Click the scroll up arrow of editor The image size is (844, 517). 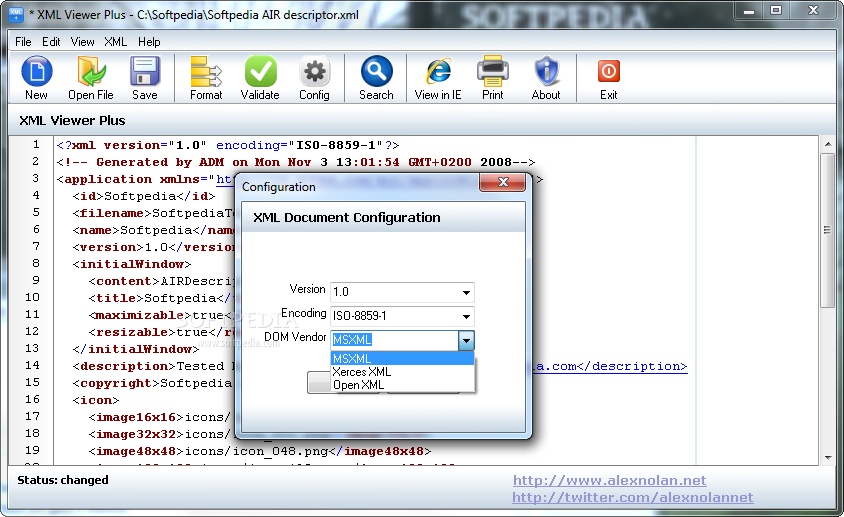828,144
